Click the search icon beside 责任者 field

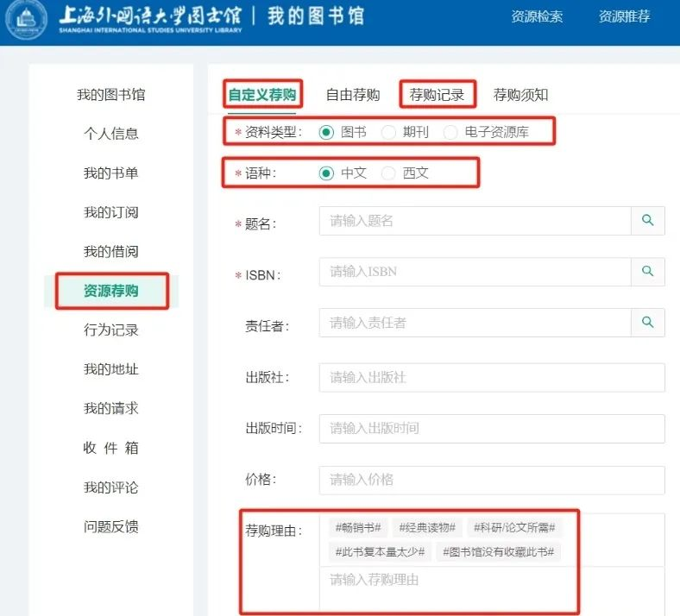coord(647,323)
